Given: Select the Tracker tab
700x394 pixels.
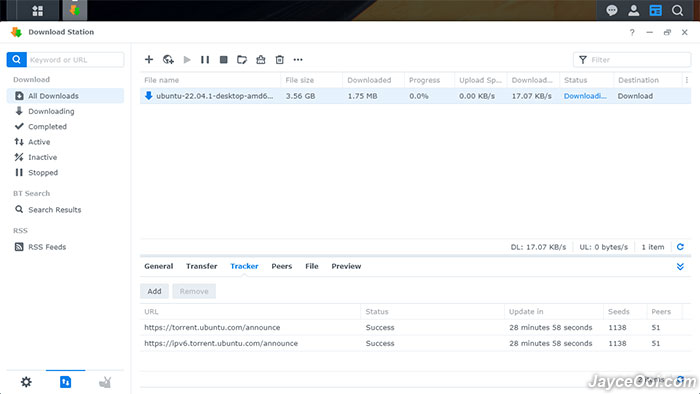Looking at the screenshot, I should 244,266.
